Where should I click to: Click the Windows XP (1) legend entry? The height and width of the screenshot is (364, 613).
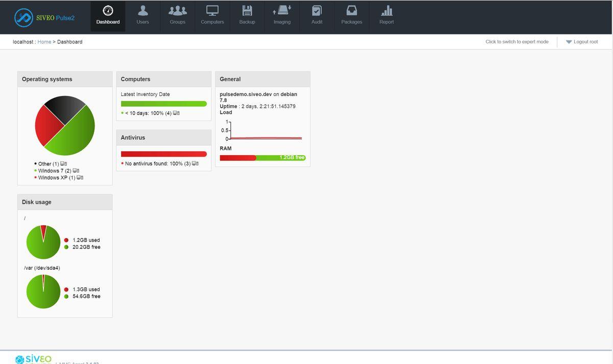click(x=57, y=178)
